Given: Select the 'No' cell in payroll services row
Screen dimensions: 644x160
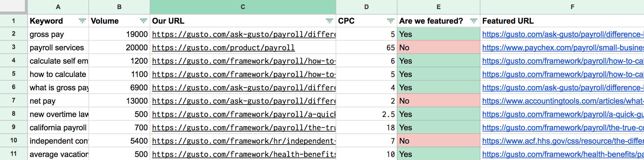Looking at the screenshot, I should [439, 48].
